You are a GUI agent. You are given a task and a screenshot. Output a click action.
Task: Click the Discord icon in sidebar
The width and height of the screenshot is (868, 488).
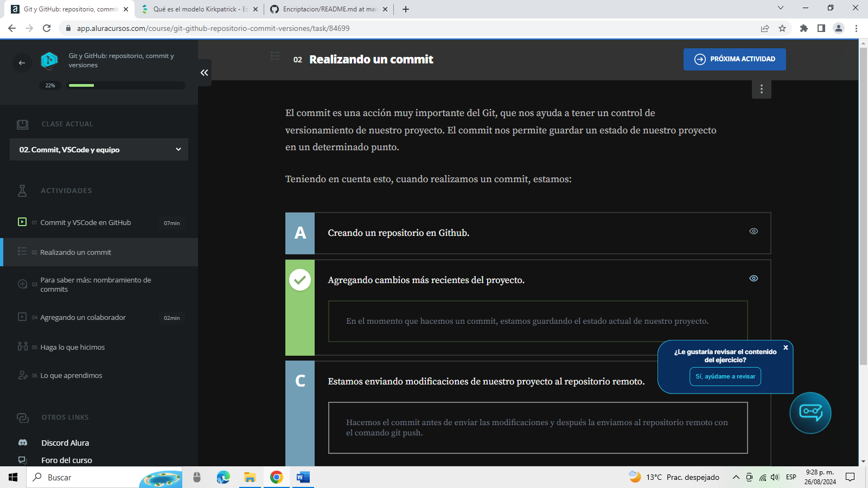pyautogui.click(x=23, y=442)
